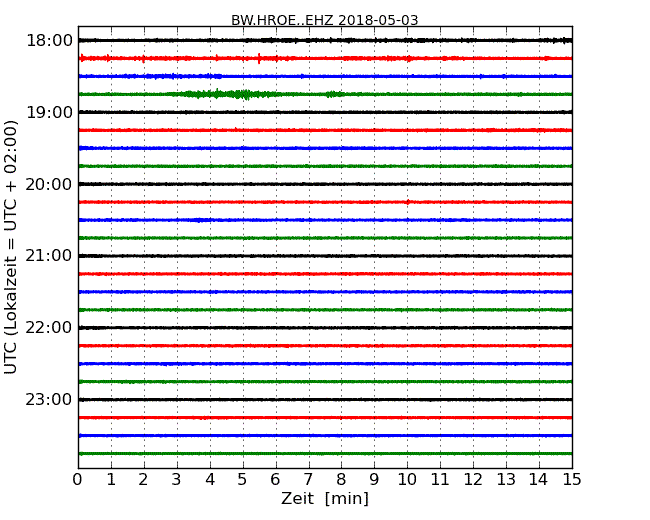Click the red spike at minute 10 after 20:00

[408, 202]
